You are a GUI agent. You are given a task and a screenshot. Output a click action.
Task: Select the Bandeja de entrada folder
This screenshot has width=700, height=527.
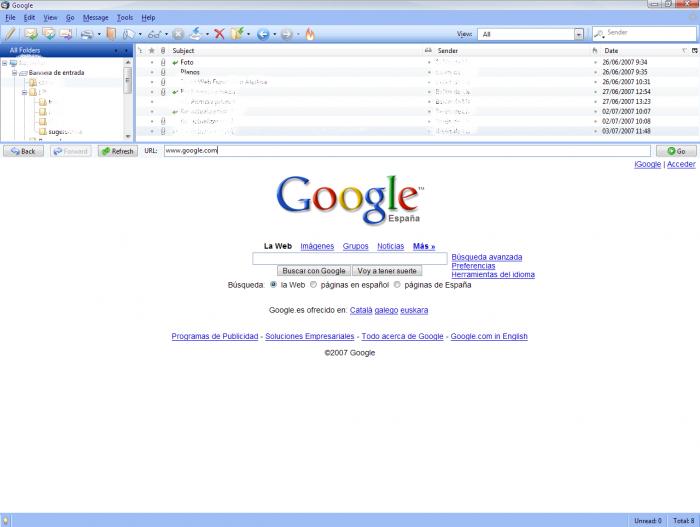[x=56, y=72]
